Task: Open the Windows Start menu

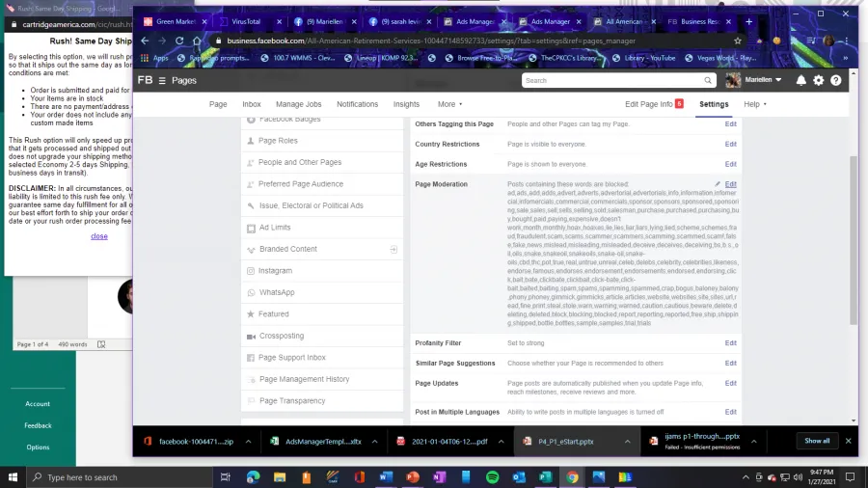Action: point(13,477)
